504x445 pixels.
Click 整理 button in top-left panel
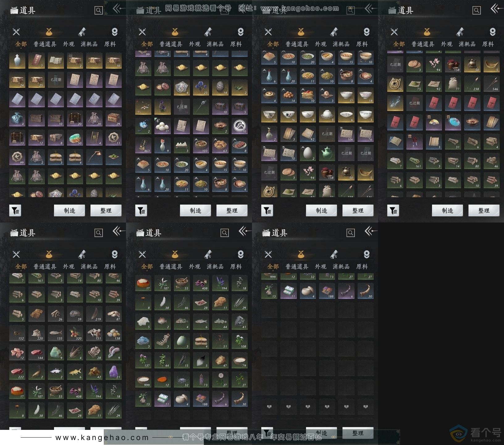(x=106, y=210)
